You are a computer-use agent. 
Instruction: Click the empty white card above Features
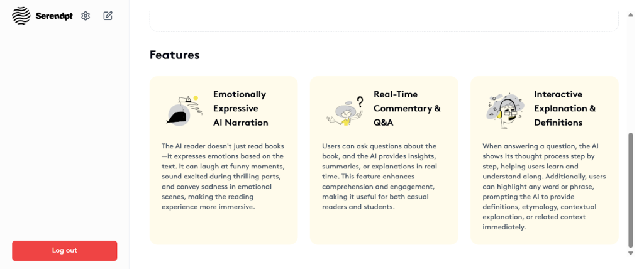click(x=384, y=20)
